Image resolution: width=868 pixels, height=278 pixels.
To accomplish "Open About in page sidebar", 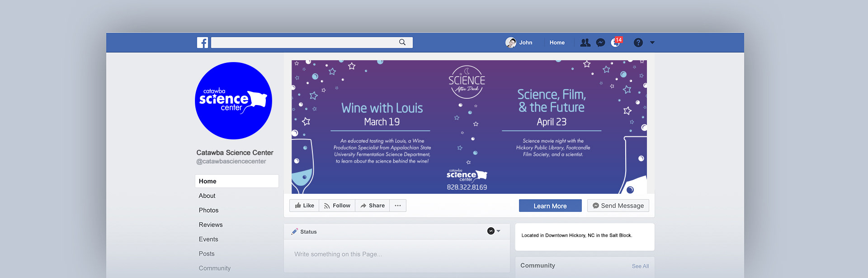I will (x=207, y=196).
